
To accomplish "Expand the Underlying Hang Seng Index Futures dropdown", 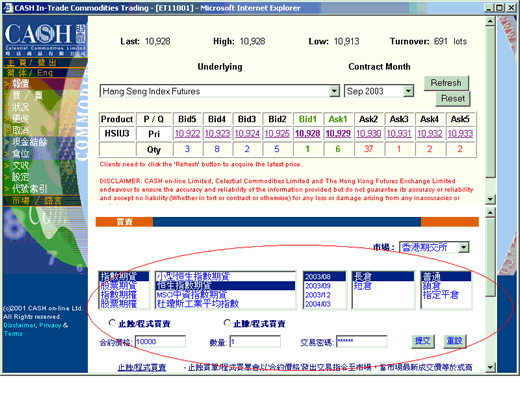I will click(334, 91).
